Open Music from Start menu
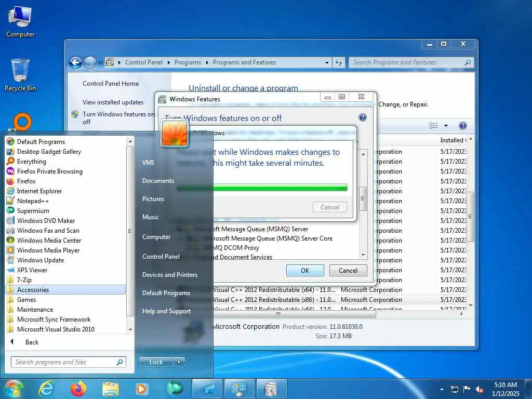 150,217
